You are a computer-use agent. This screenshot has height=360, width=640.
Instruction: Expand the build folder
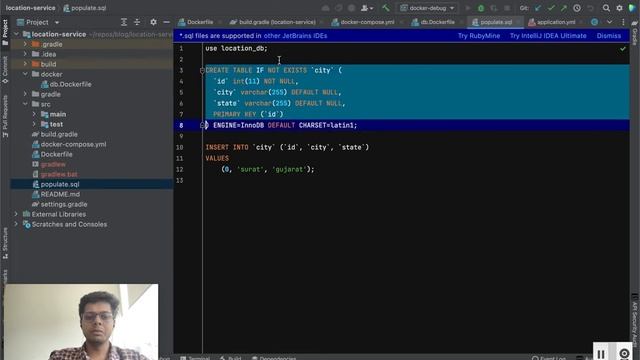(x=25, y=64)
